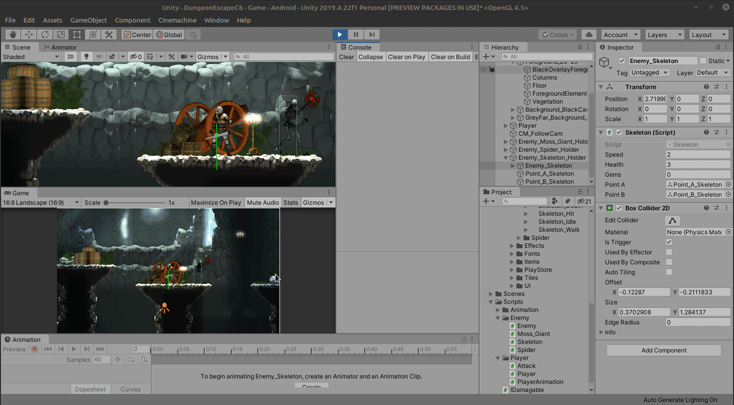Image resolution: width=734 pixels, height=405 pixels.
Task: Open cloud services icon
Action: click(588, 35)
